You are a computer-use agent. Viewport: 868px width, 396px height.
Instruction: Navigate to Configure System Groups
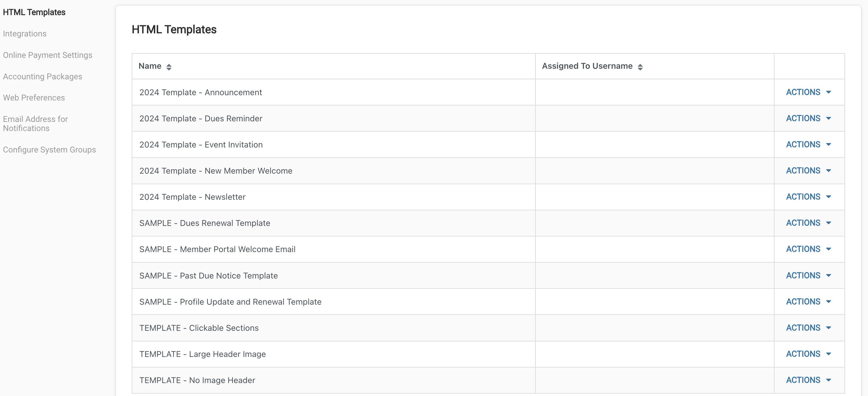[x=49, y=150]
